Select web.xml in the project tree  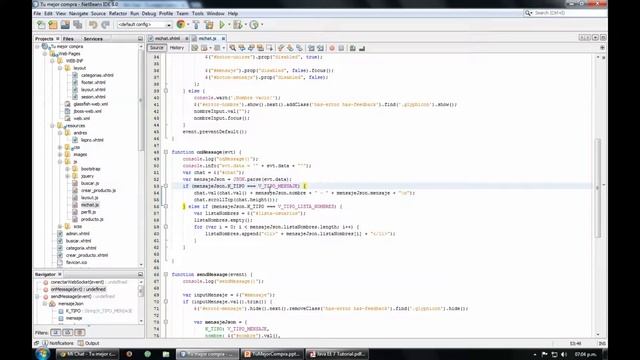click(x=82, y=118)
